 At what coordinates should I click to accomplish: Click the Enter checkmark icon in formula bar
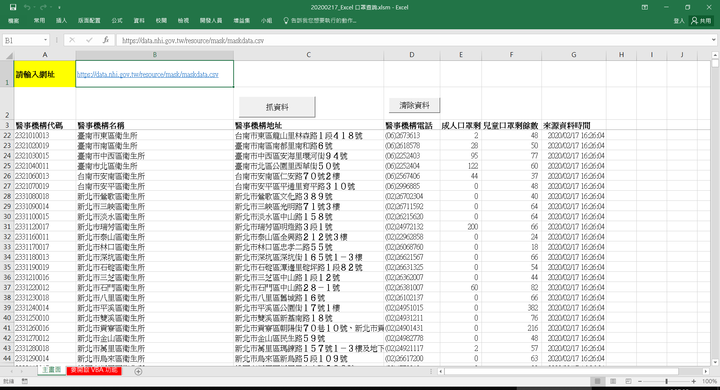(89, 40)
